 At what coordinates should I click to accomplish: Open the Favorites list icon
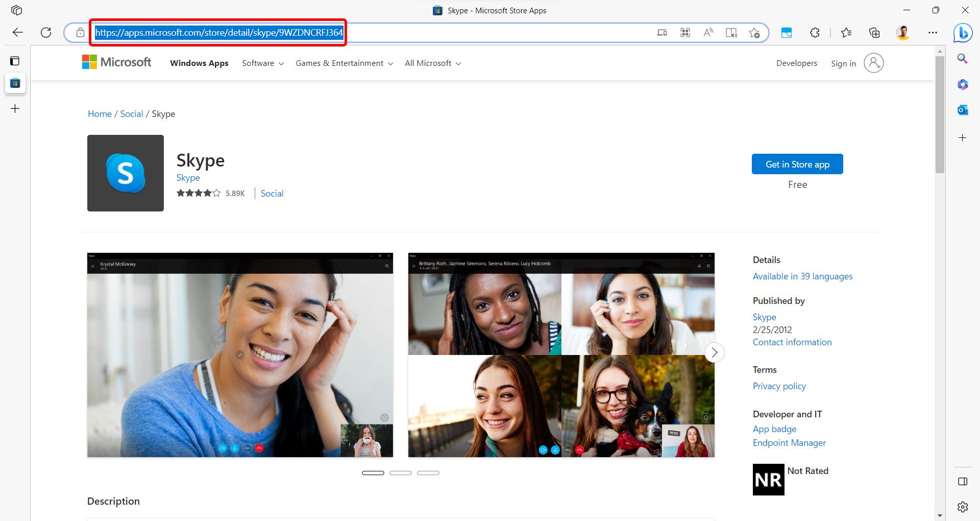[846, 33]
